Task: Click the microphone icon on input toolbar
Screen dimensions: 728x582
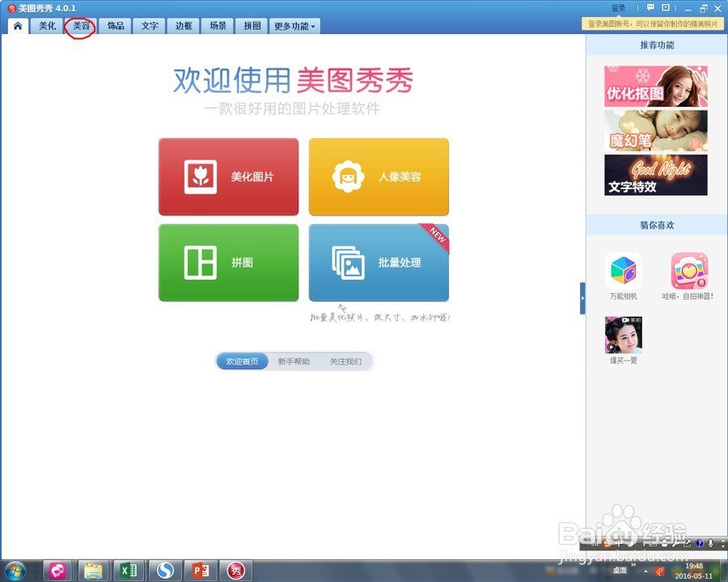Action: pos(711,543)
